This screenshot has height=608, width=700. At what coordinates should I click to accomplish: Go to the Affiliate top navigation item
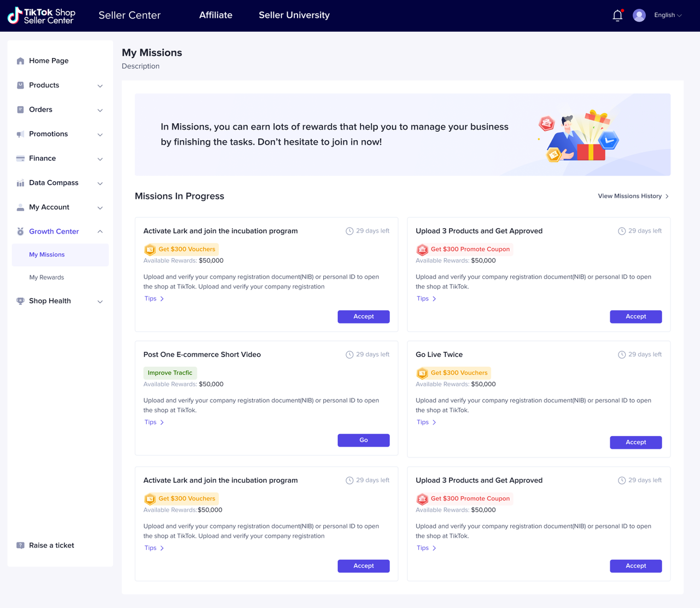click(215, 15)
